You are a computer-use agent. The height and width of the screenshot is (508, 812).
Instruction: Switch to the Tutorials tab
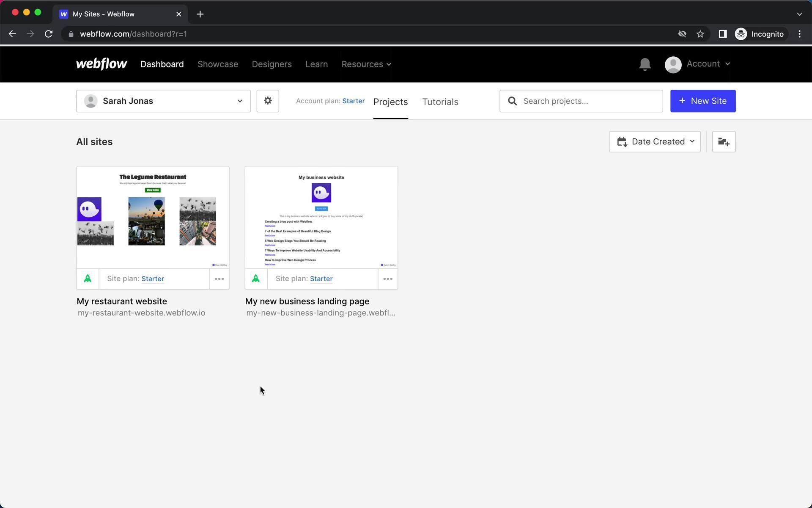[440, 102]
